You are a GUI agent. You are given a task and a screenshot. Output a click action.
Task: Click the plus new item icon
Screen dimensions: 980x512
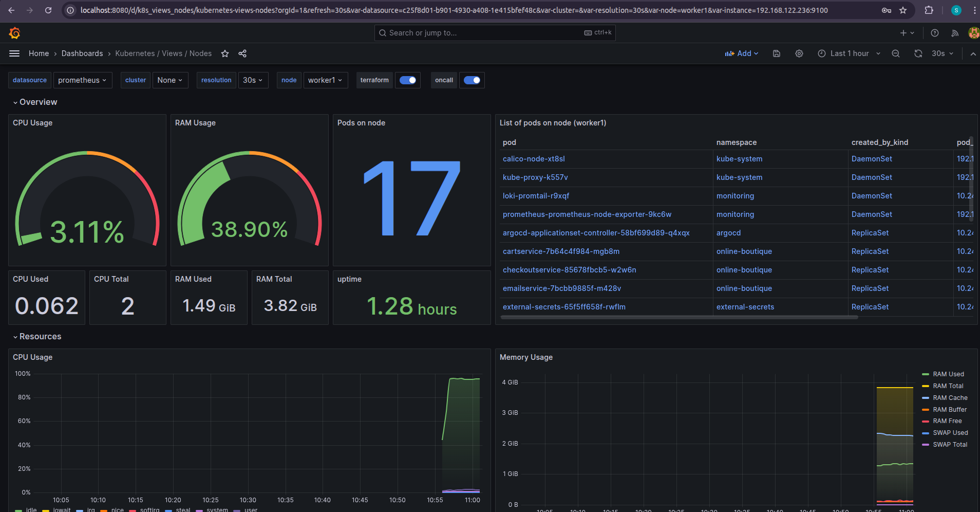pos(907,33)
